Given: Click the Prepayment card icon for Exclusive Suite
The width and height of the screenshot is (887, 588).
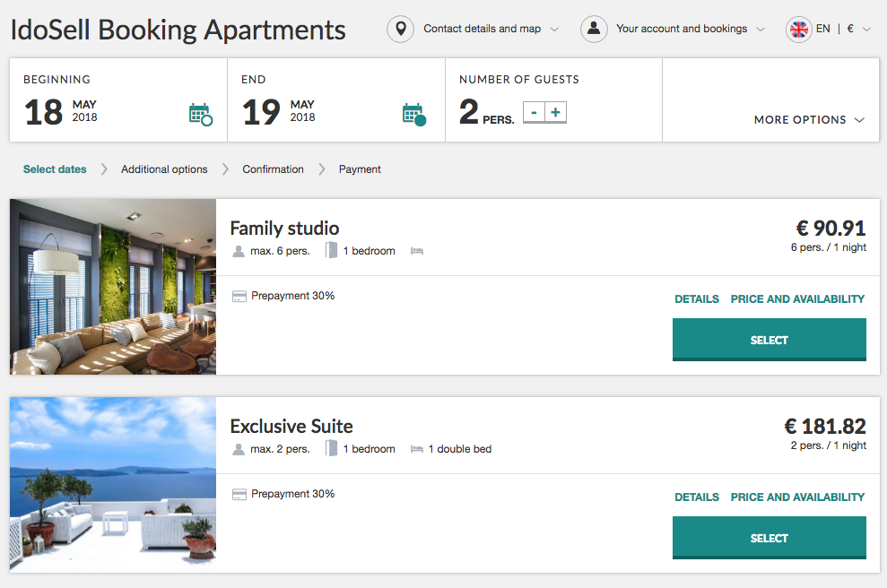Looking at the screenshot, I should tap(239, 494).
